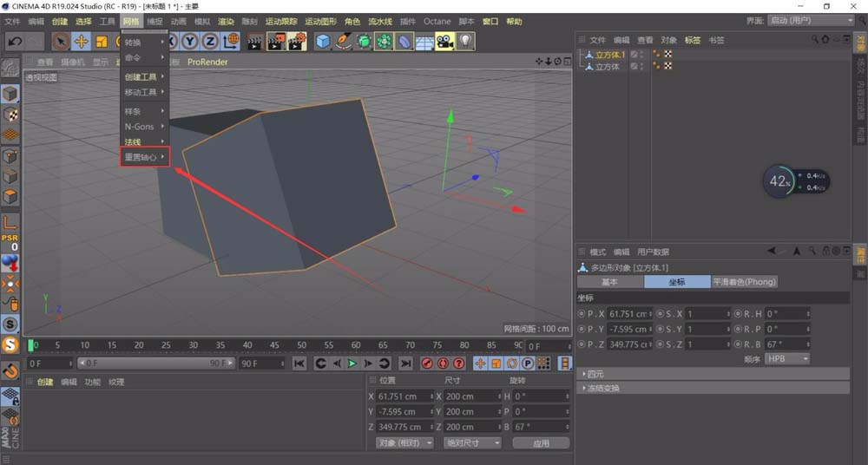868x465 pixels.
Task: Select the Live Selection arrow tool
Action: [x=61, y=42]
